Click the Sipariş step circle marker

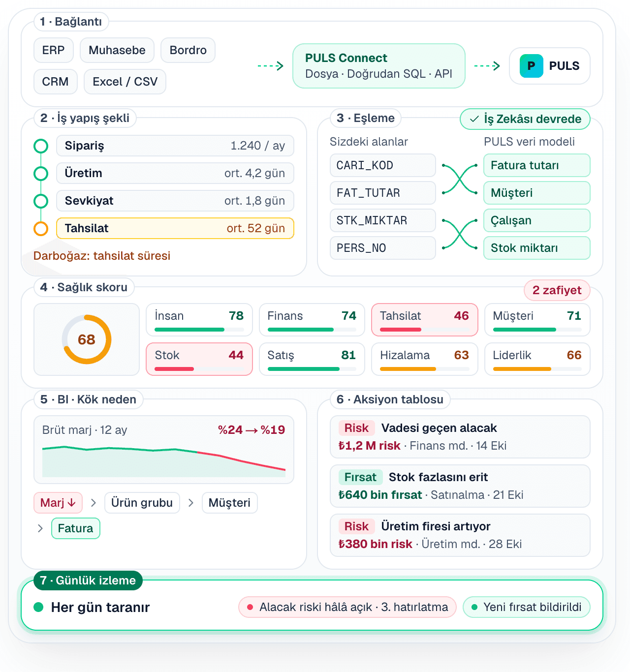tap(41, 146)
